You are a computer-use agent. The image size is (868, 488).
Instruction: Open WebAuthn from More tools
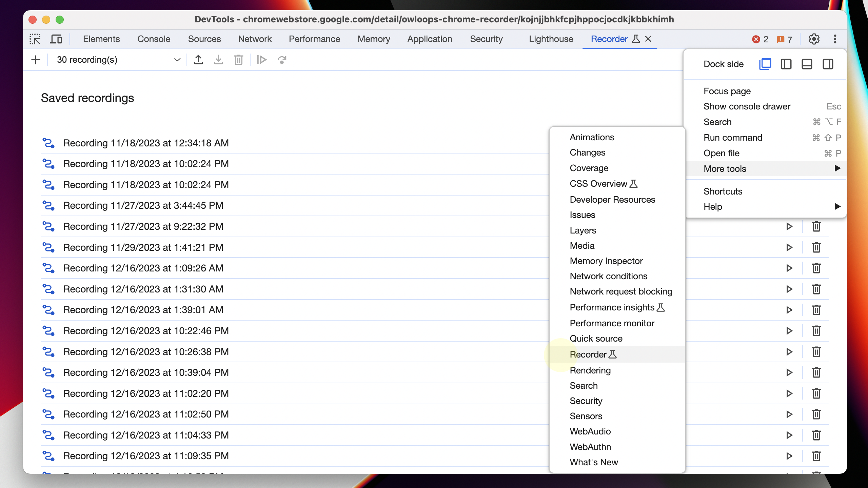(x=617, y=447)
